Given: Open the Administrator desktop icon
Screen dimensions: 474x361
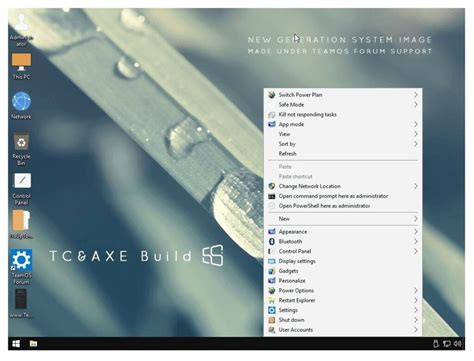Looking at the screenshot, I should pos(21,29).
